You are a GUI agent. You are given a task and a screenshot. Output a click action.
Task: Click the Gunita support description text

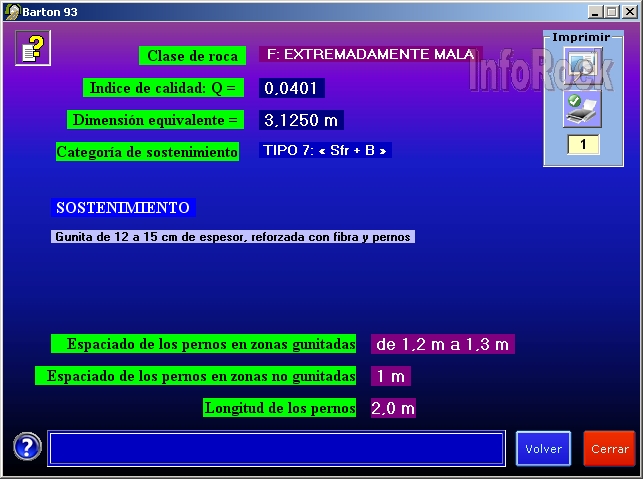[232, 237]
